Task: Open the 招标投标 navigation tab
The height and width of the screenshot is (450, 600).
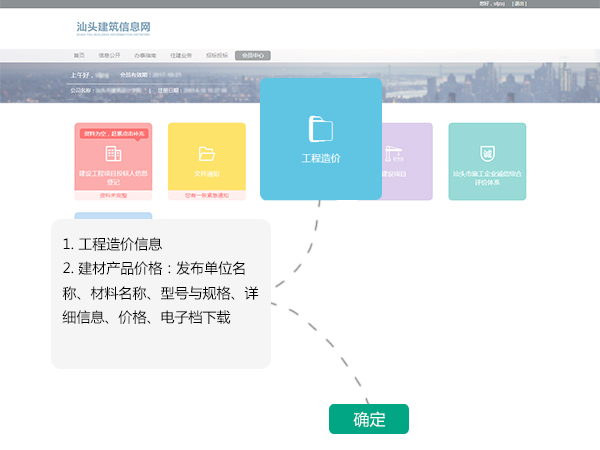Action: coord(217,56)
